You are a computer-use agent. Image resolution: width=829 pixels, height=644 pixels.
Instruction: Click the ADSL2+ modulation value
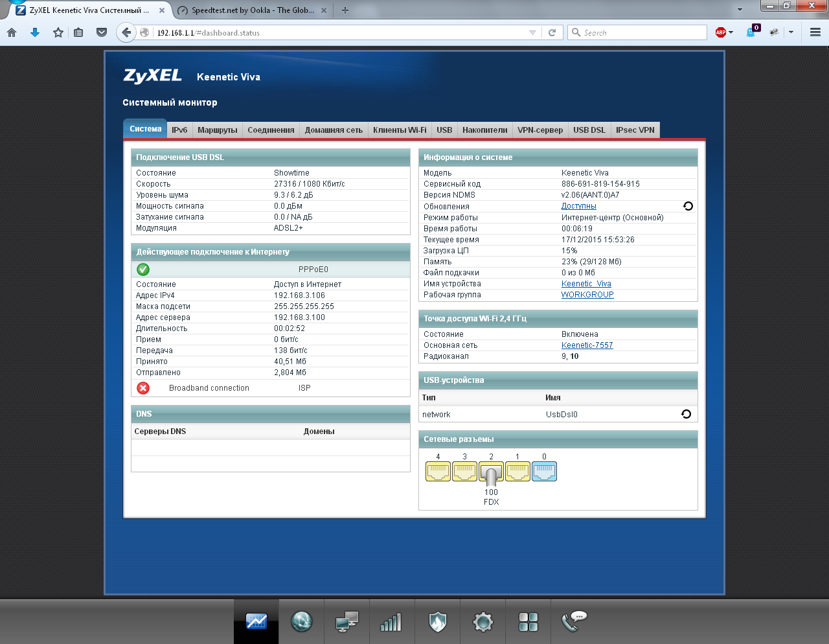click(288, 228)
